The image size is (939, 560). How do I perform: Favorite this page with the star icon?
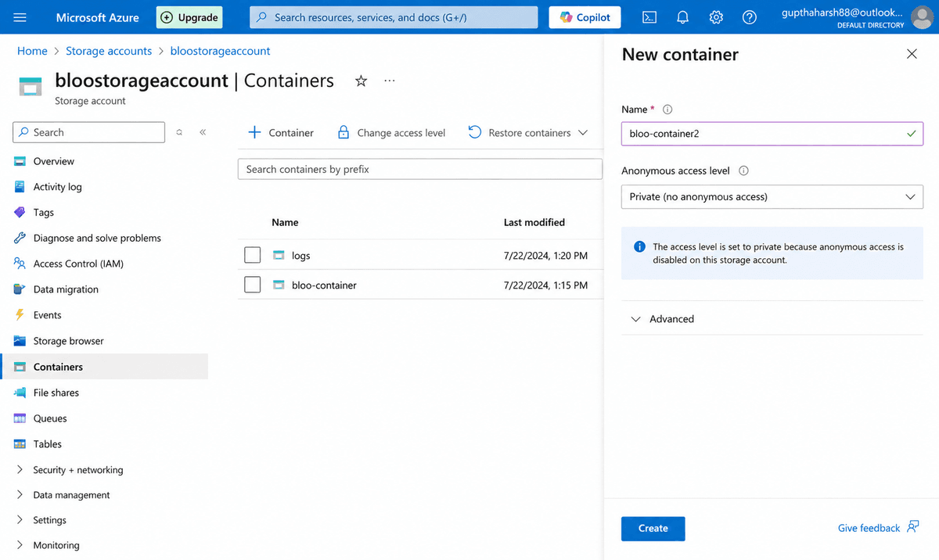361,81
